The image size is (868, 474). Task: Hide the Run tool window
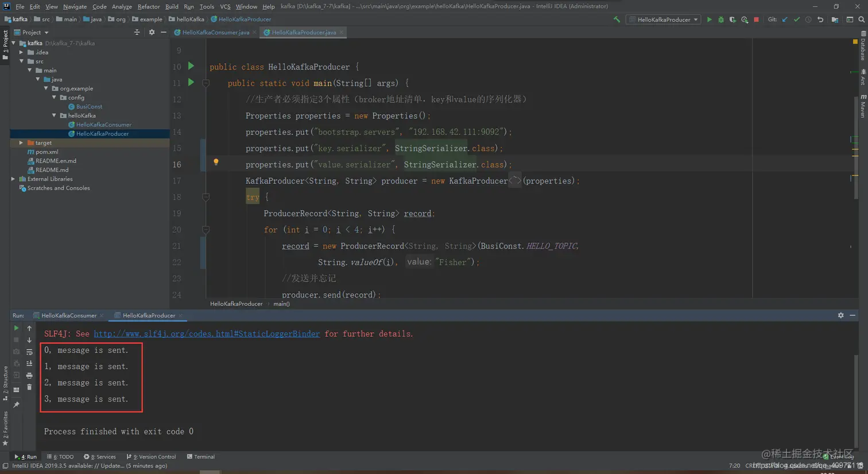click(853, 315)
